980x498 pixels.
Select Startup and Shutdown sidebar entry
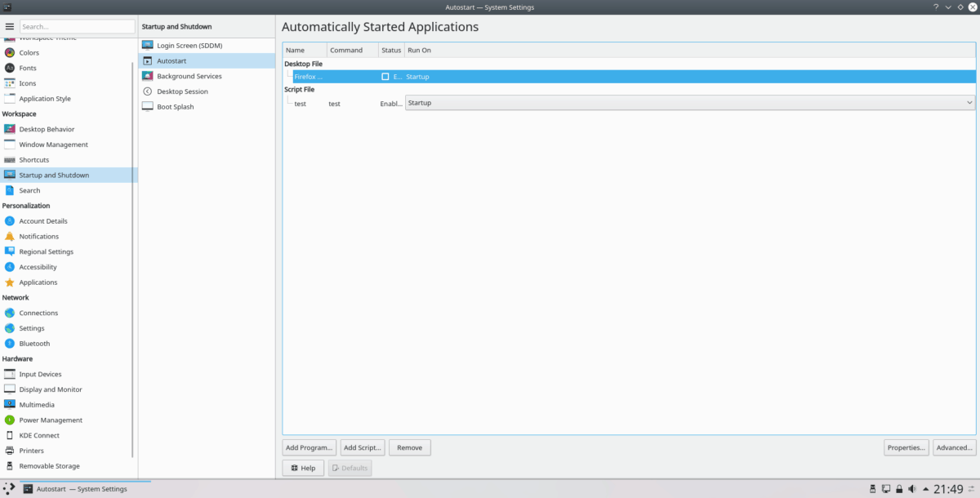pyautogui.click(x=69, y=176)
